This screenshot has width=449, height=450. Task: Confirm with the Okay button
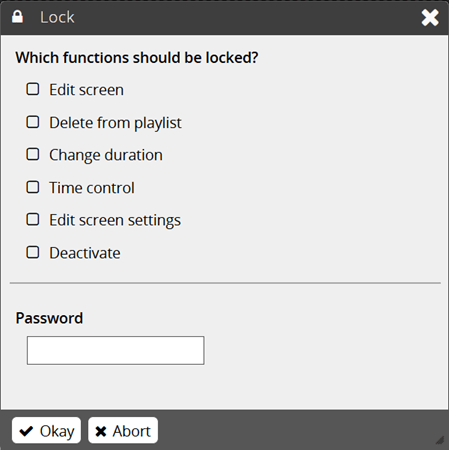[46, 431]
